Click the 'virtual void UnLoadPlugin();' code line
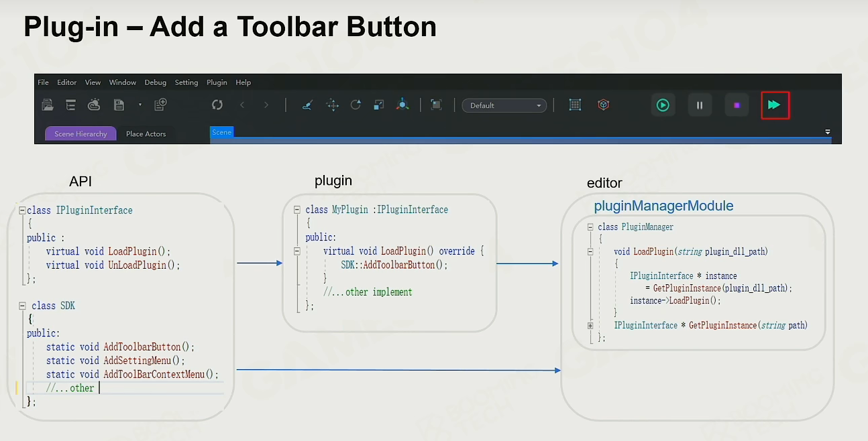 [x=113, y=265]
